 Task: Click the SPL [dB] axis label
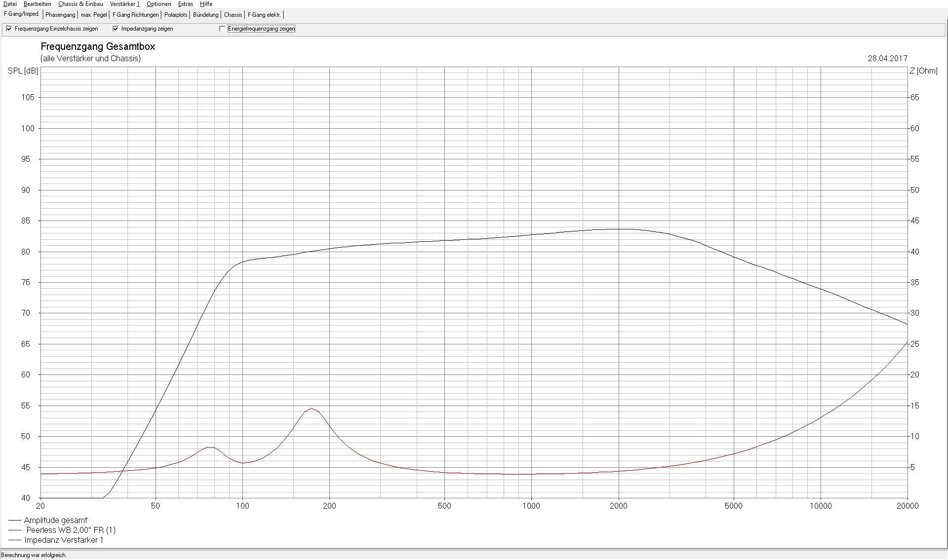[x=23, y=71]
